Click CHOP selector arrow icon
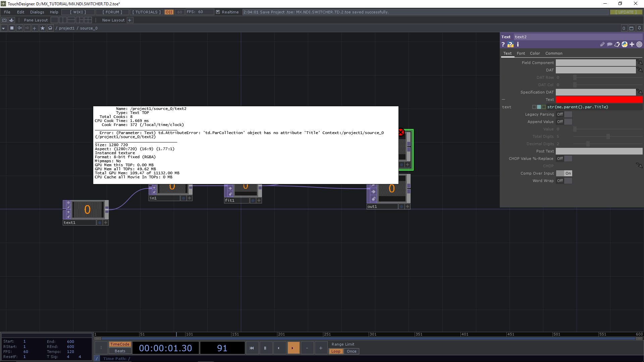 pyautogui.click(x=639, y=166)
